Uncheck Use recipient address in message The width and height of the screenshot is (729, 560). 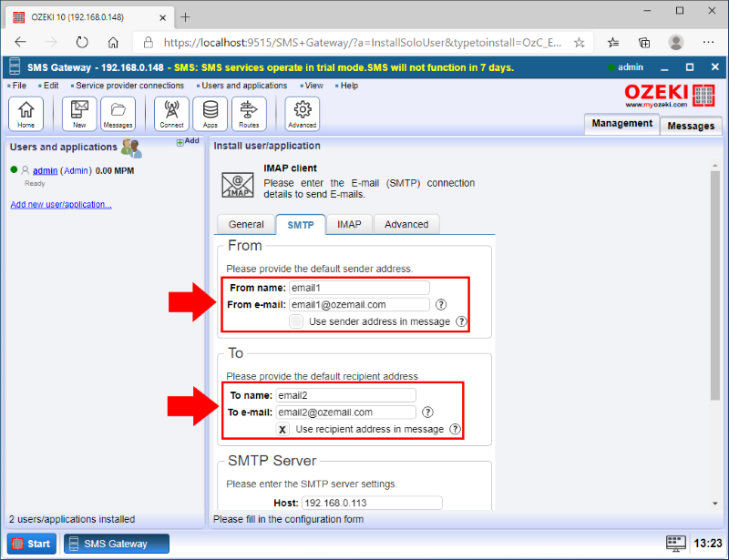(282, 429)
